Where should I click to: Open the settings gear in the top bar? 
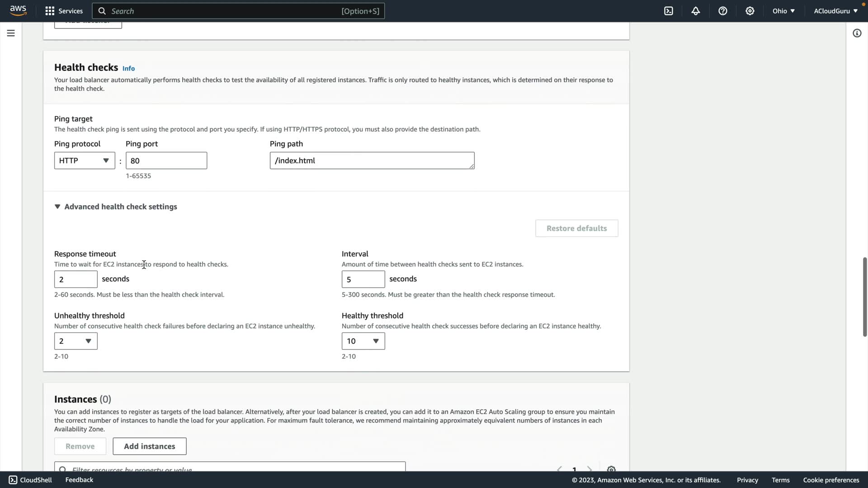(x=750, y=11)
